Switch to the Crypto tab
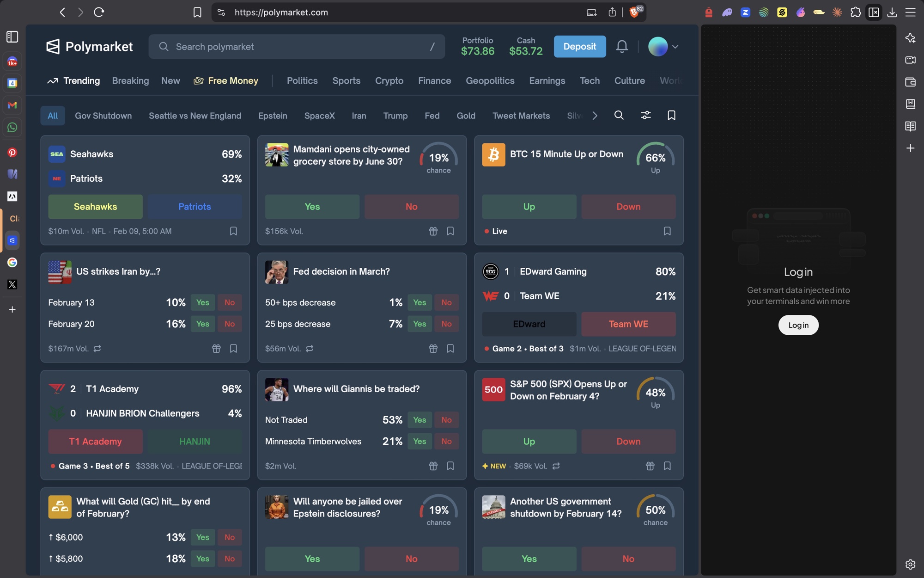 (x=389, y=81)
